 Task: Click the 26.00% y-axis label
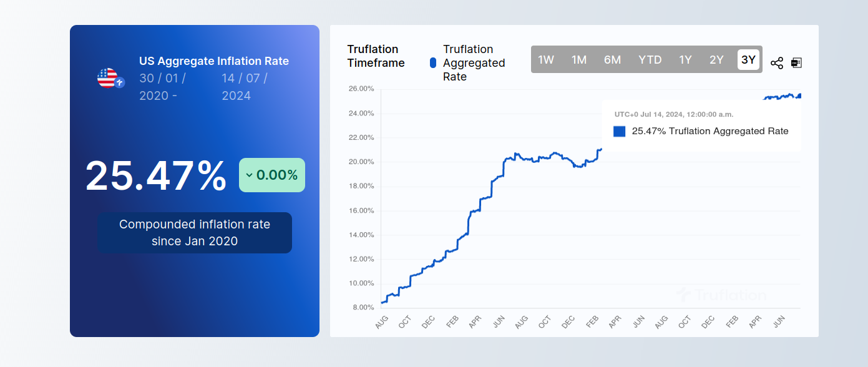pos(361,89)
